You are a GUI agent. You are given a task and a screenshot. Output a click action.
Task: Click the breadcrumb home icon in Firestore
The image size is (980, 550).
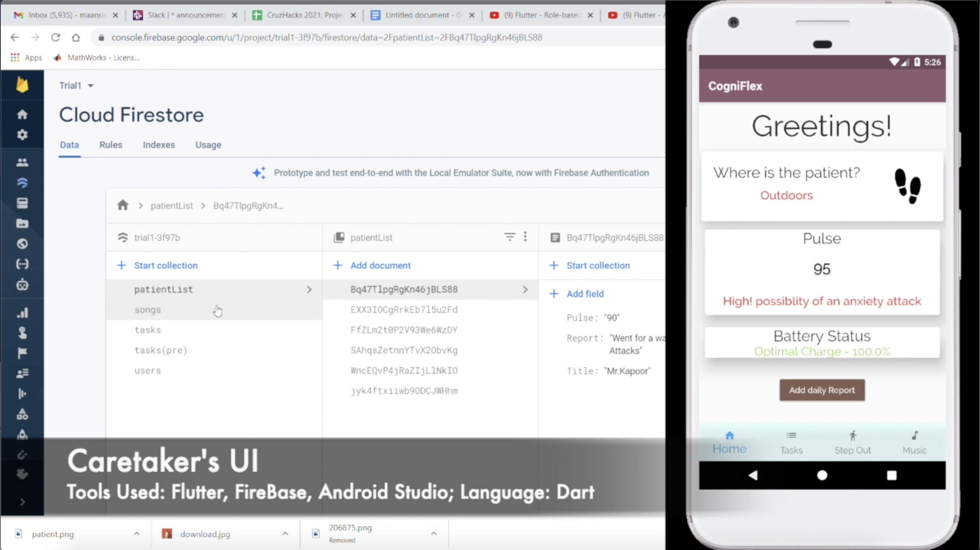[123, 205]
